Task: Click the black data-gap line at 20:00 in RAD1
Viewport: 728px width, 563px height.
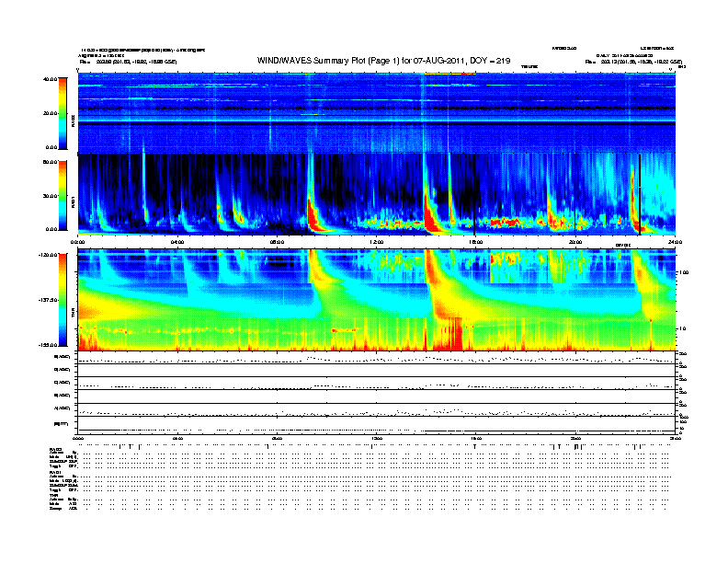Action: tap(575, 195)
